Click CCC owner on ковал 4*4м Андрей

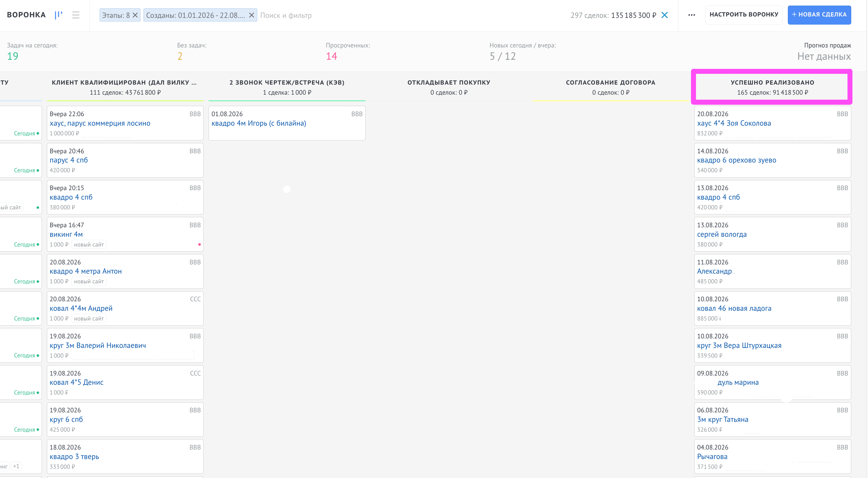click(195, 299)
